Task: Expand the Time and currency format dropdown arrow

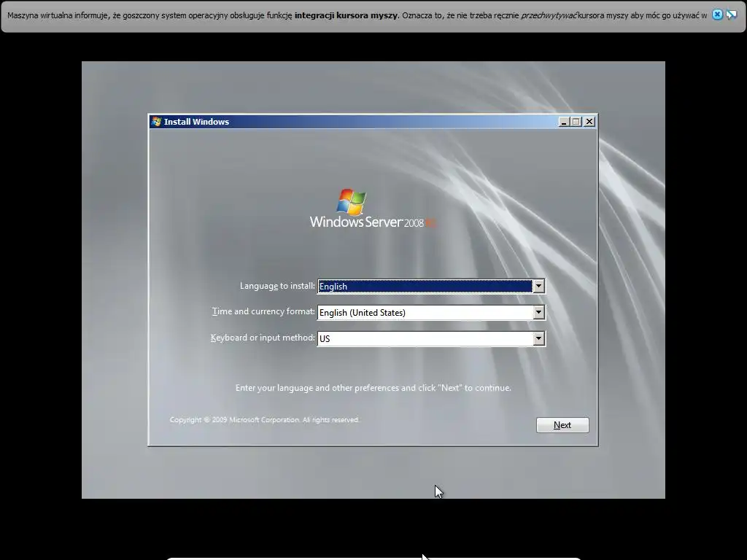Action: pyautogui.click(x=538, y=312)
